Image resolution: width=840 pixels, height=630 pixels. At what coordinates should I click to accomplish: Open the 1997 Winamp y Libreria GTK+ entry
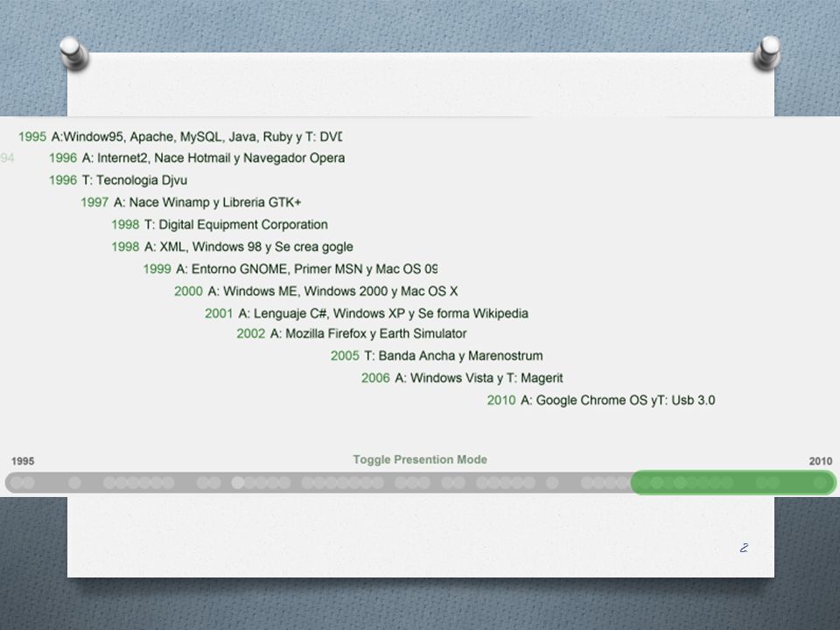pyautogui.click(x=191, y=202)
